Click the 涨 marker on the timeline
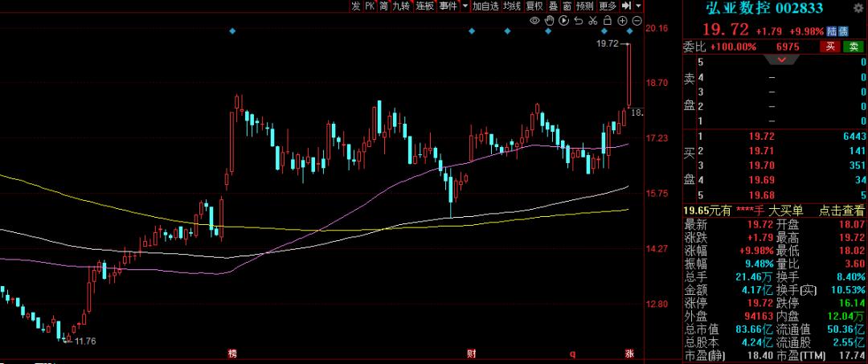 629,354
